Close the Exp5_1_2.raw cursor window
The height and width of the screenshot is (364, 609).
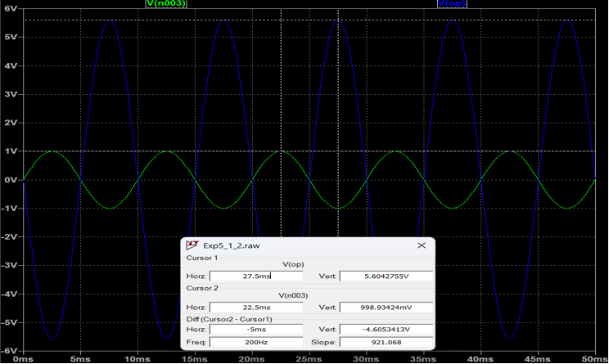coord(422,245)
